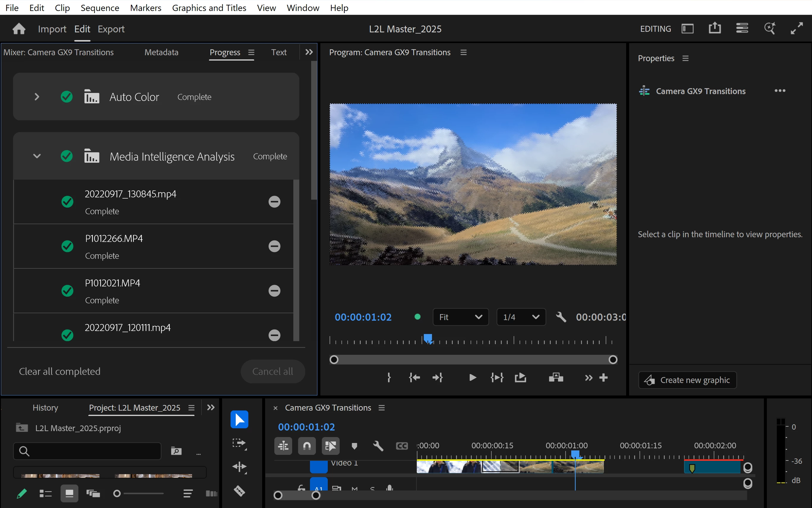
Task: Click the project search field
Action: [87, 451]
